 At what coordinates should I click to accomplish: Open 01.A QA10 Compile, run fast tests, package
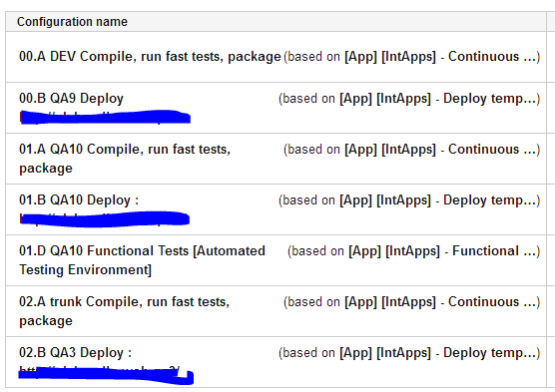click(x=125, y=159)
